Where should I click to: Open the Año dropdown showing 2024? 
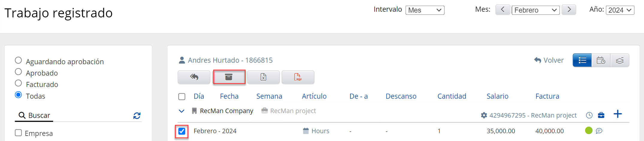tap(620, 10)
